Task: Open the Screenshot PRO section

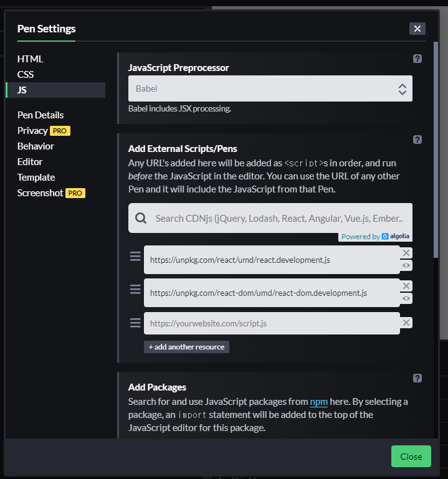Action: (x=51, y=192)
